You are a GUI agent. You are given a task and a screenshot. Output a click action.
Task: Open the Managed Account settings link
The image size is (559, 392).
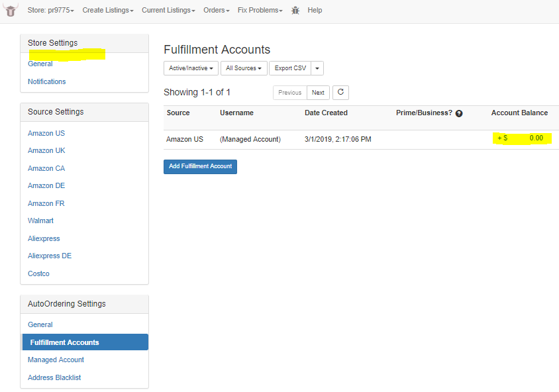coord(56,360)
